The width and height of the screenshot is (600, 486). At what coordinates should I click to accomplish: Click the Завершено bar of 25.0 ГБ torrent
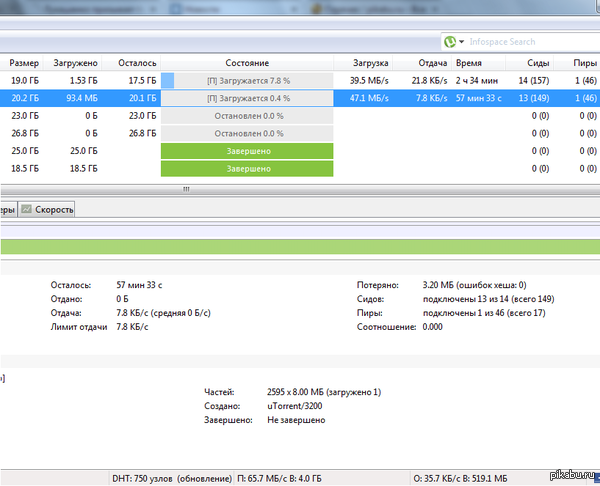246,151
